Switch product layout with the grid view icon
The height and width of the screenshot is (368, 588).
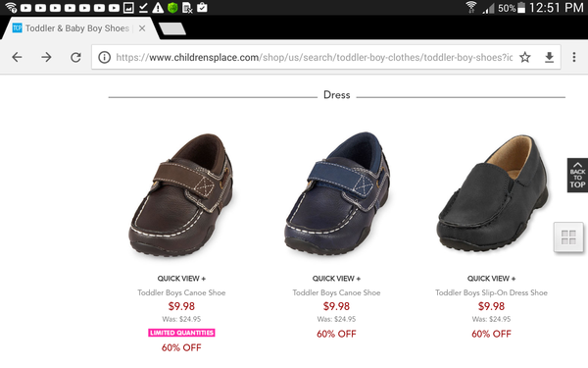(x=568, y=237)
